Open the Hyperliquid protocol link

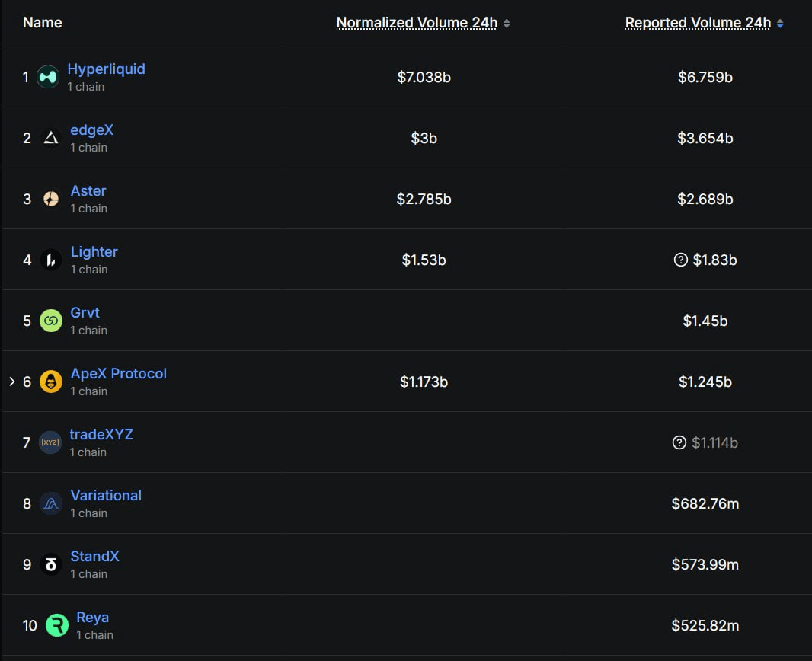click(106, 69)
